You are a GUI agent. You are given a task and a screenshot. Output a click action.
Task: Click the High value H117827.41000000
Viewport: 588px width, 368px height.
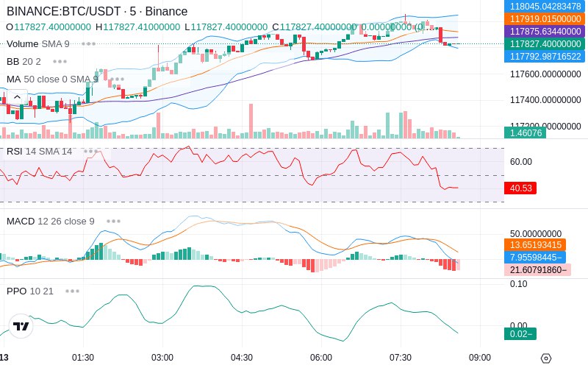coord(137,27)
